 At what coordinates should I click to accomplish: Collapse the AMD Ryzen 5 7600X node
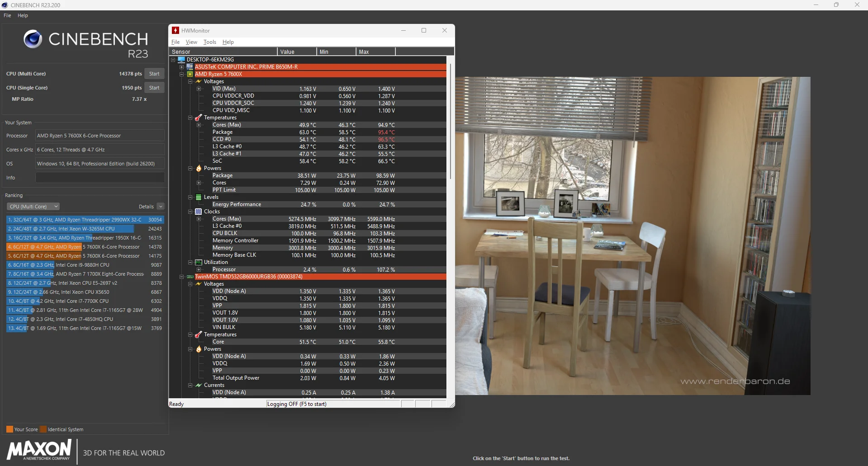(x=182, y=74)
